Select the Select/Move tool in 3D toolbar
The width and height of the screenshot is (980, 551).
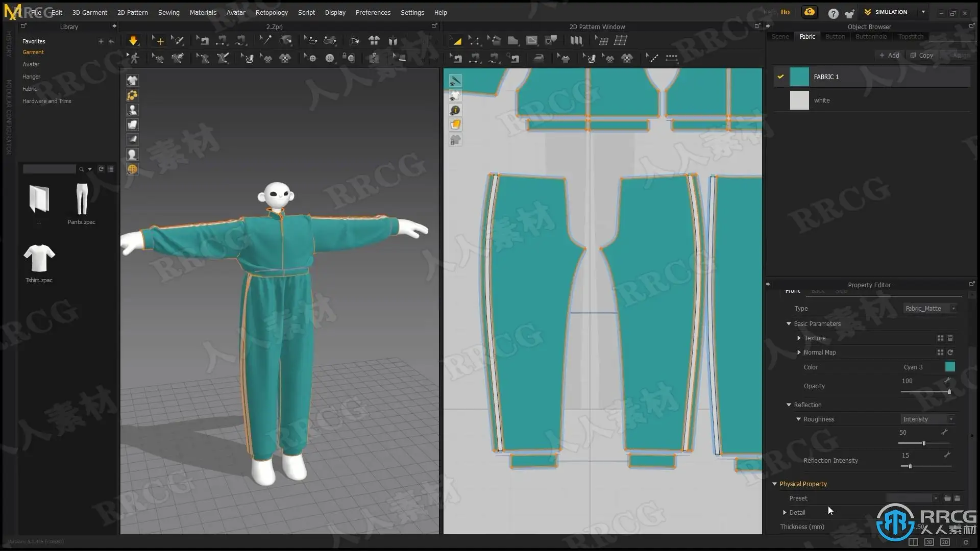159,41
